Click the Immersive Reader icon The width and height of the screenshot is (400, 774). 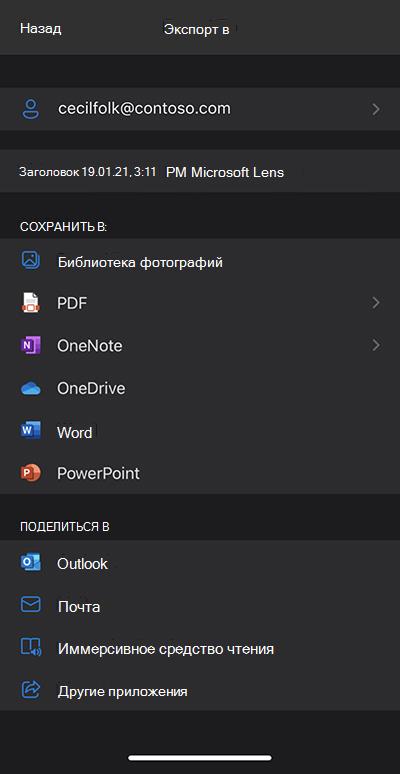pos(31,648)
